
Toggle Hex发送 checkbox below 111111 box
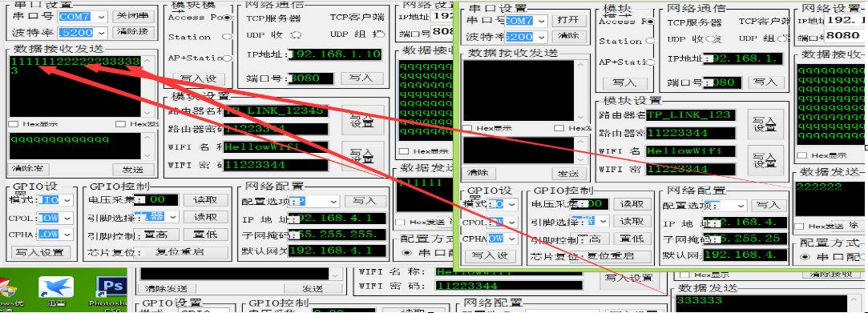click(400, 223)
